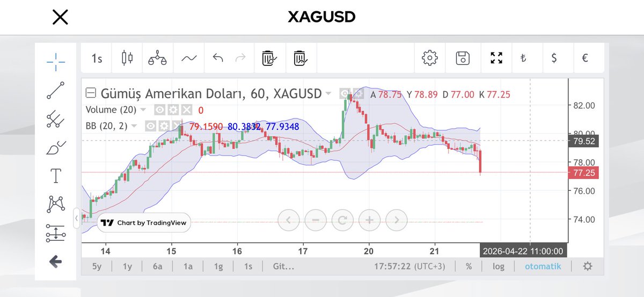The image size is (644, 297).
Task: Open the candlestick chart style picker
Action: click(127, 58)
